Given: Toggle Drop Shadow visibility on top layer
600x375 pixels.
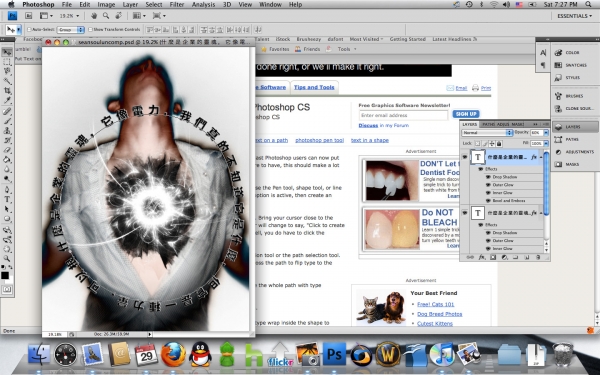Looking at the screenshot, I should pos(488,177).
